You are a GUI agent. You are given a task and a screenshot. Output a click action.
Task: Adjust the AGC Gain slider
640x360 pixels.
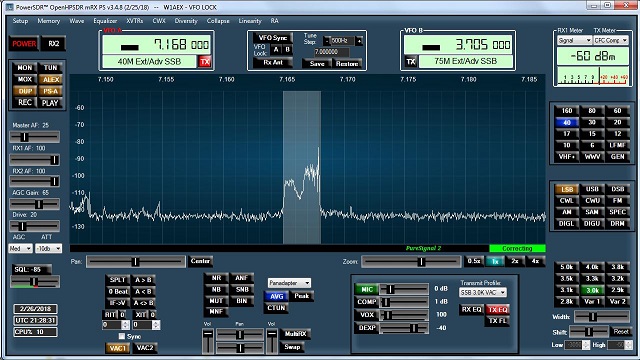click(x=35, y=204)
